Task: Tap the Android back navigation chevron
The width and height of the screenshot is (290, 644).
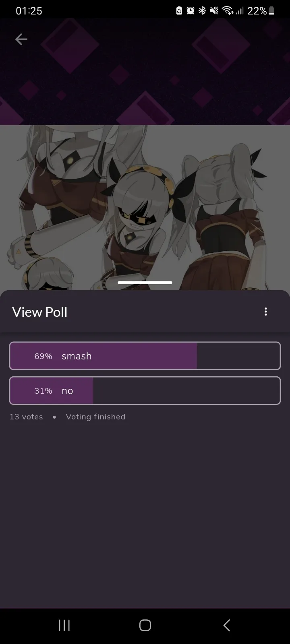Action: pyautogui.click(x=226, y=625)
